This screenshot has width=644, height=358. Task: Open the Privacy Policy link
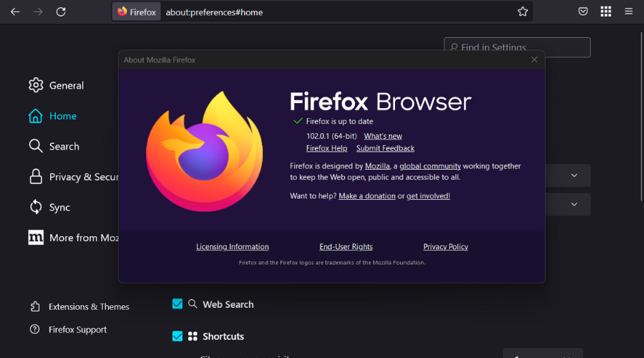point(446,246)
